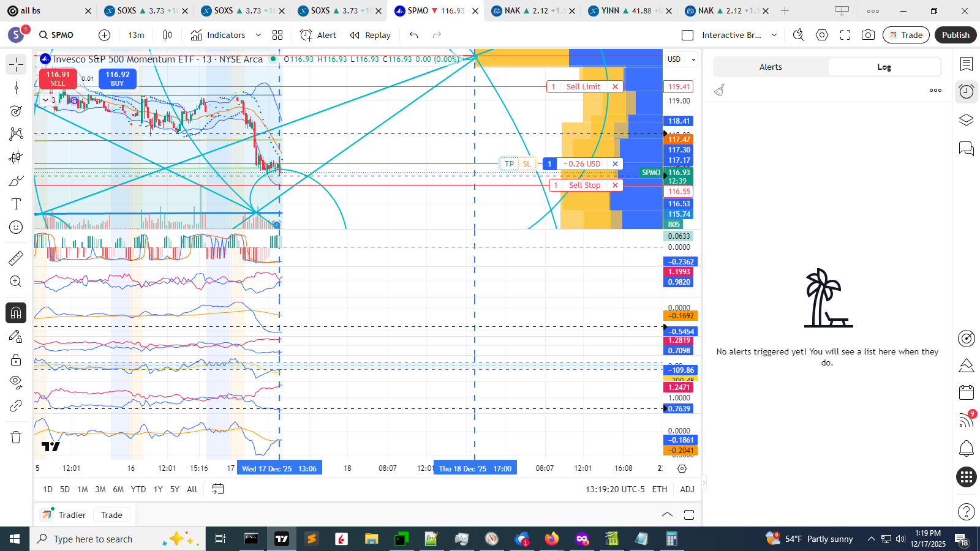The image size is (980, 551).
Task: Open TradingView from the Windows taskbar
Action: tap(282, 539)
